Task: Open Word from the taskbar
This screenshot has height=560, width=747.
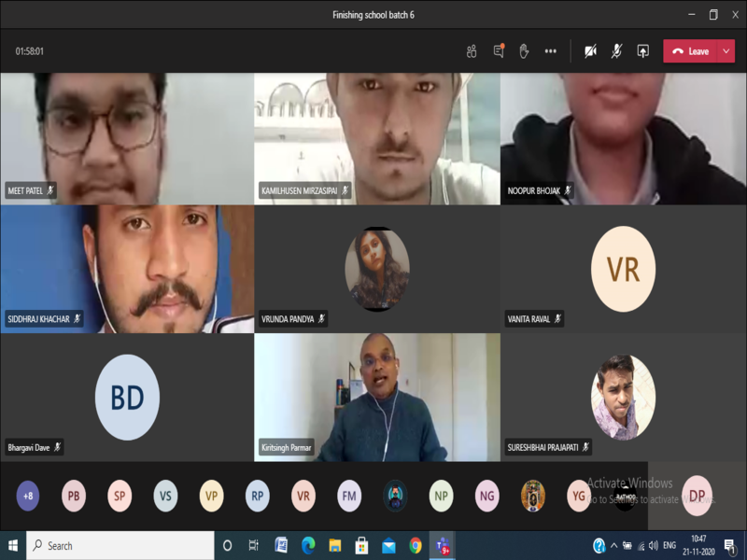Action: (281, 545)
